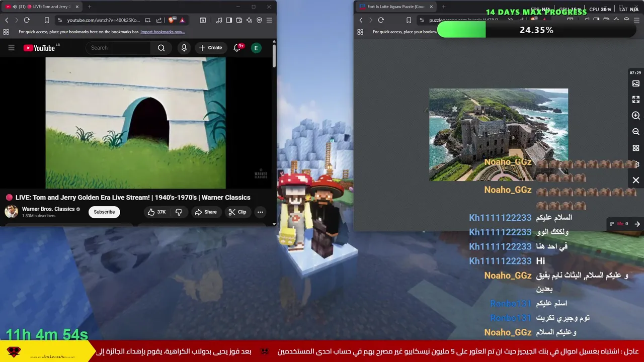Show the puzzle preview image icon
Screen dimensions: 644x362
tap(636, 83)
